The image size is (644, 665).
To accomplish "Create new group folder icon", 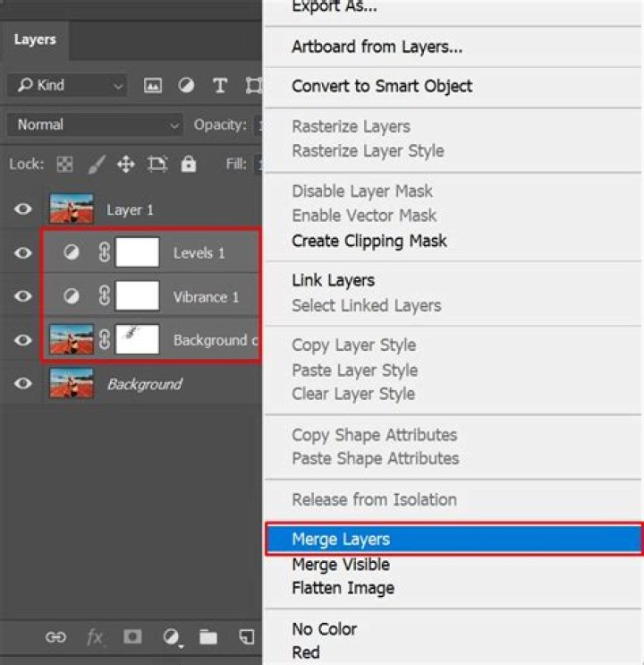I will point(208,637).
